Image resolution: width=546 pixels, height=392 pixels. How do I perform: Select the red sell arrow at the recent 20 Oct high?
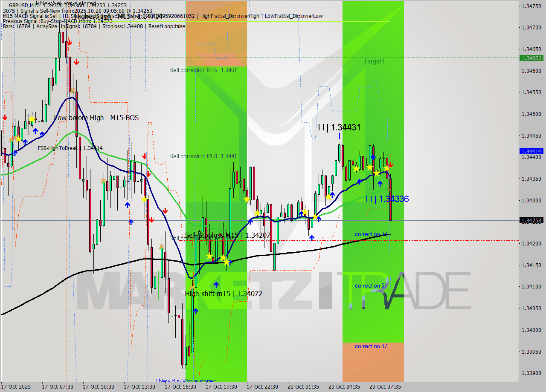[390, 164]
